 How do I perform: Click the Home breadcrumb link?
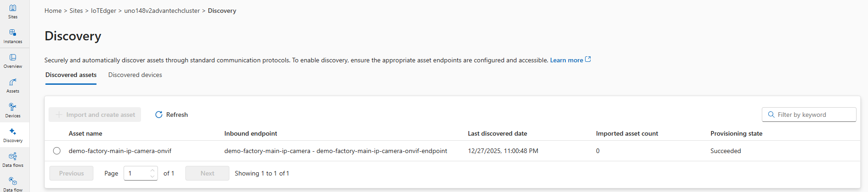(53, 11)
